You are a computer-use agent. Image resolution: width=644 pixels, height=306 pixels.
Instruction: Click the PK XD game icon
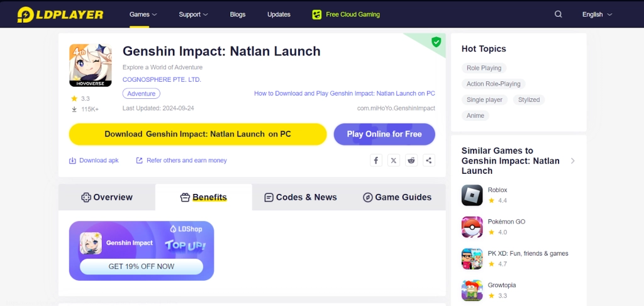pos(472,259)
